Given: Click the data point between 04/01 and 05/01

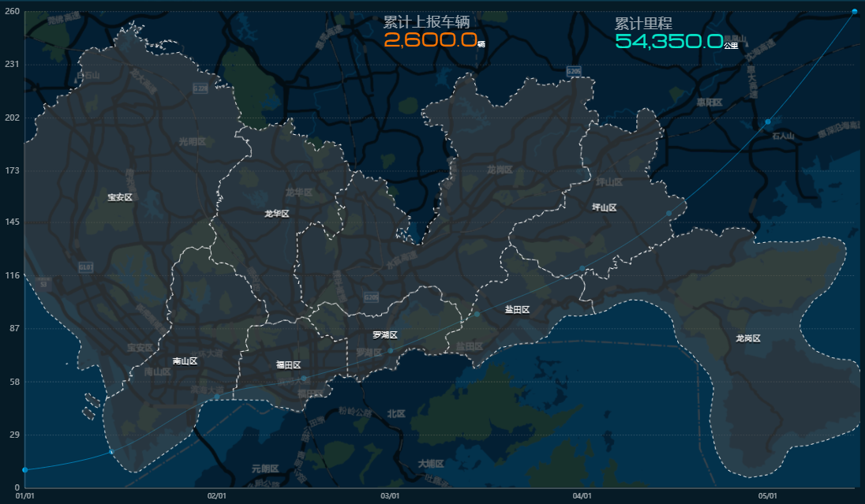Looking at the screenshot, I should 669,214.
